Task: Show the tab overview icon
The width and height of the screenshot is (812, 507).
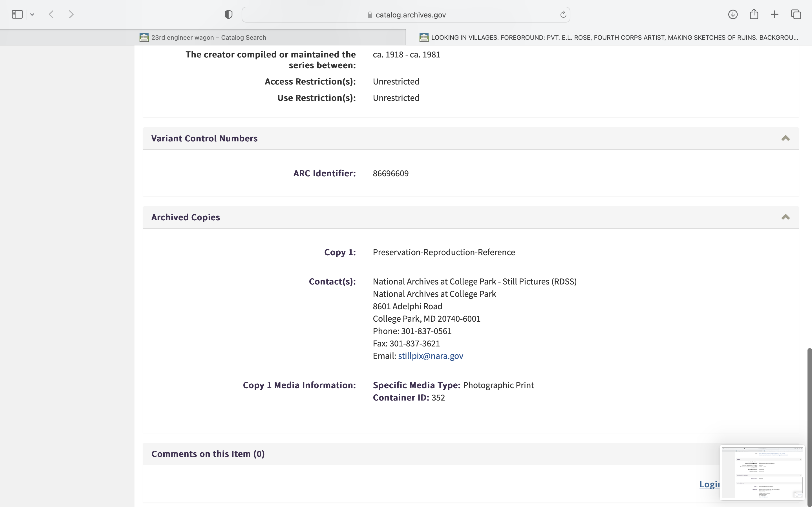Action: coord(796,14)
